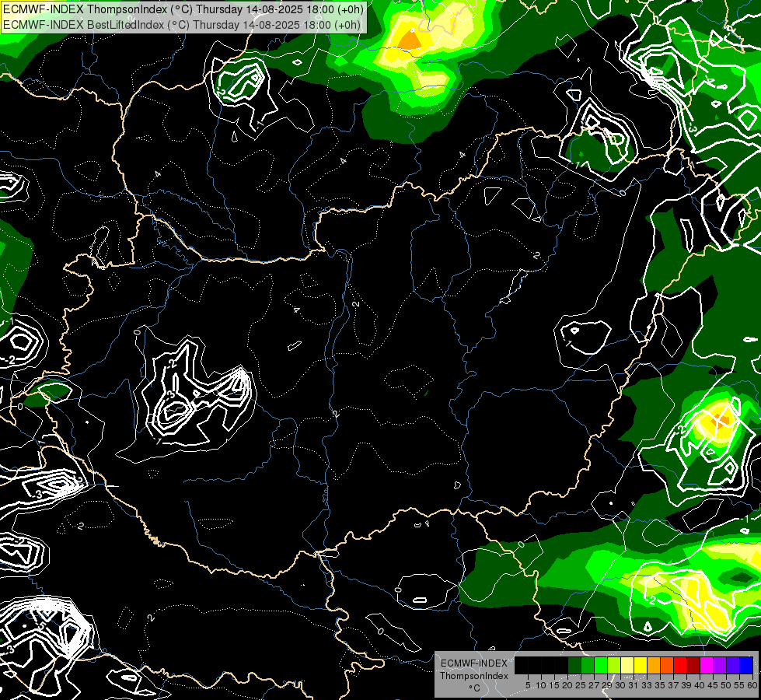
Task: Pick the dark red 39–40 legend swatch
Action: coord(693,665)
